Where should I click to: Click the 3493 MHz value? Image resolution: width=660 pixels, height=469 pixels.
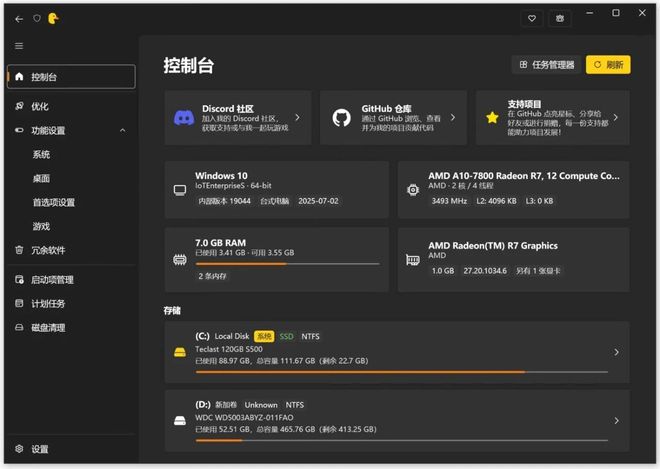(449, 201)
